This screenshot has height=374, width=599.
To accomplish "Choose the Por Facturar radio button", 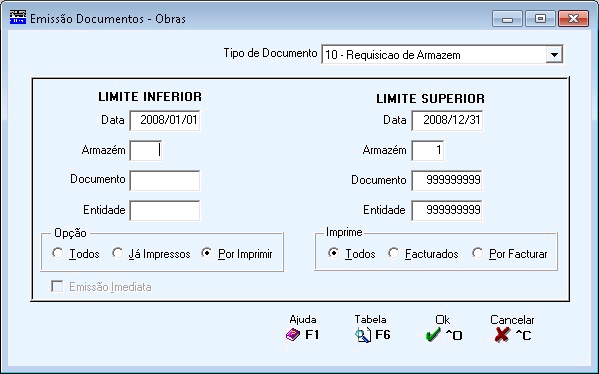I will click(478, 253).
